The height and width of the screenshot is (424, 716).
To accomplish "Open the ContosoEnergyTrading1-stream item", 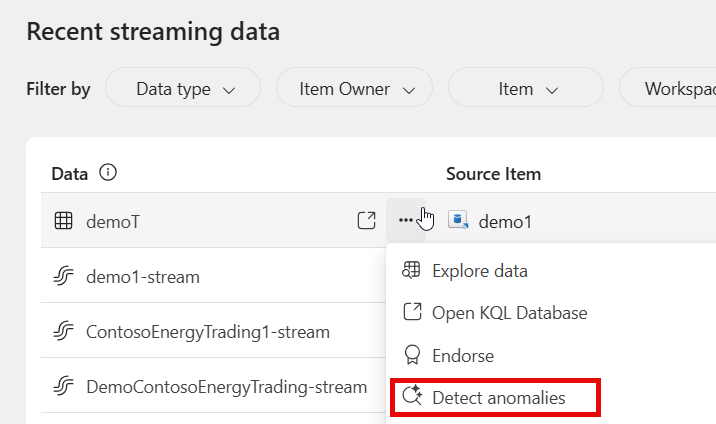I will click(208, 331).
